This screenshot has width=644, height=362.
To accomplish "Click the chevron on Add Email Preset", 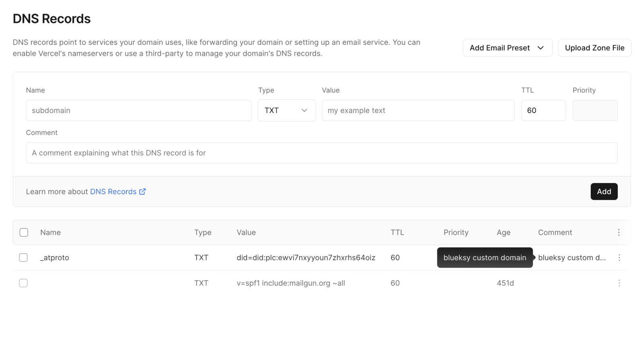I will tap(541, 48).
